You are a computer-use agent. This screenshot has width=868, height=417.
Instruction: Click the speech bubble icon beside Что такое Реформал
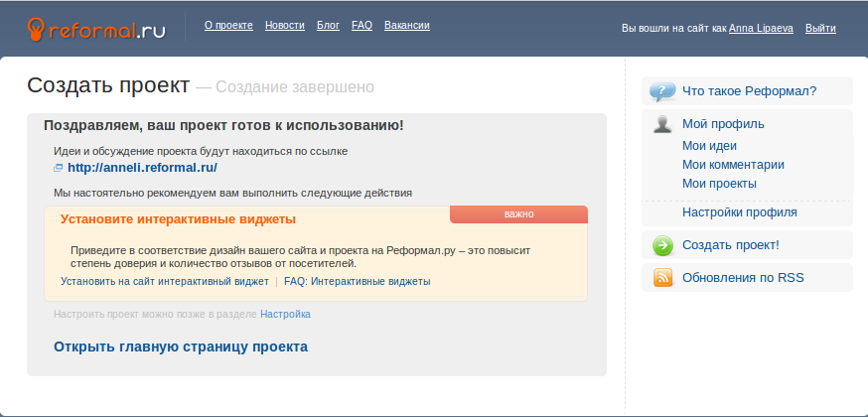point(662,91)
